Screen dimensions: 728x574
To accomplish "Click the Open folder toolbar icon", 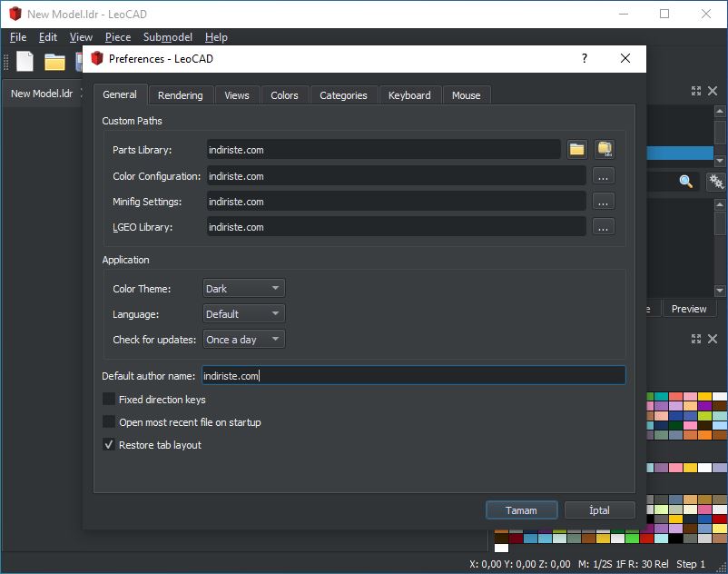I will (x=54, y=61).
